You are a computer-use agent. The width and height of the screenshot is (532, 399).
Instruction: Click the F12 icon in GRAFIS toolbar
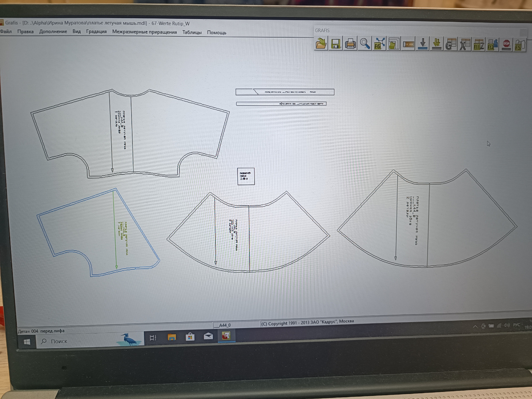click(492, 44)
